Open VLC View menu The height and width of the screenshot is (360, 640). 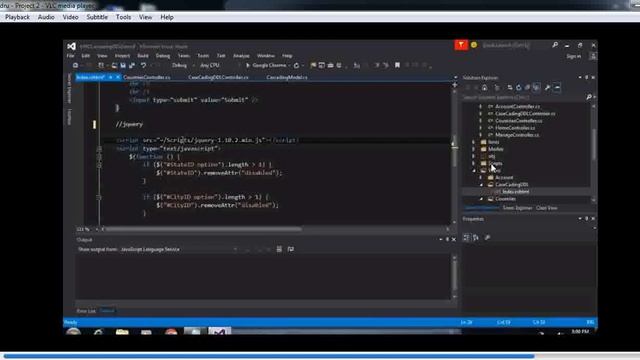click(145, 17)
